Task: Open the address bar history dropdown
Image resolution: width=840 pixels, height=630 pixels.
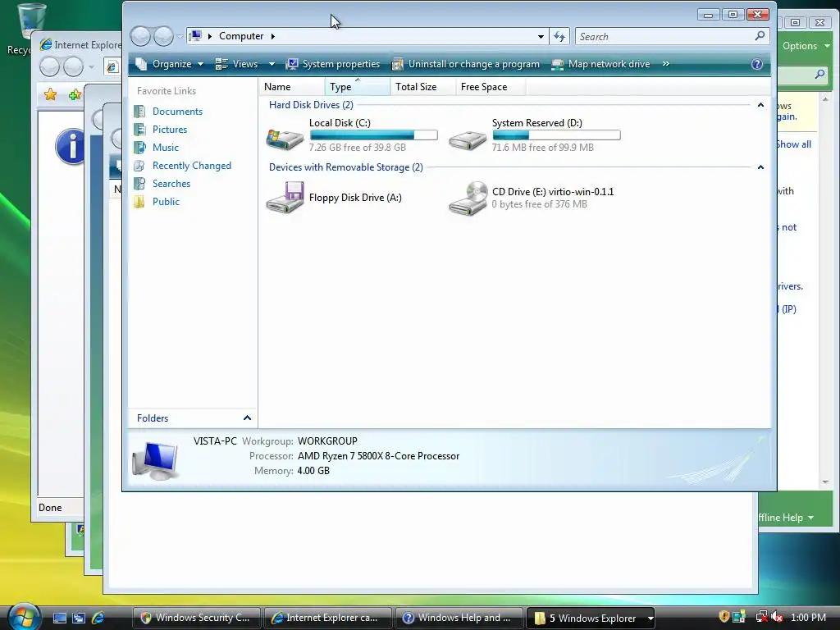Action: click(x=541, y=36)
